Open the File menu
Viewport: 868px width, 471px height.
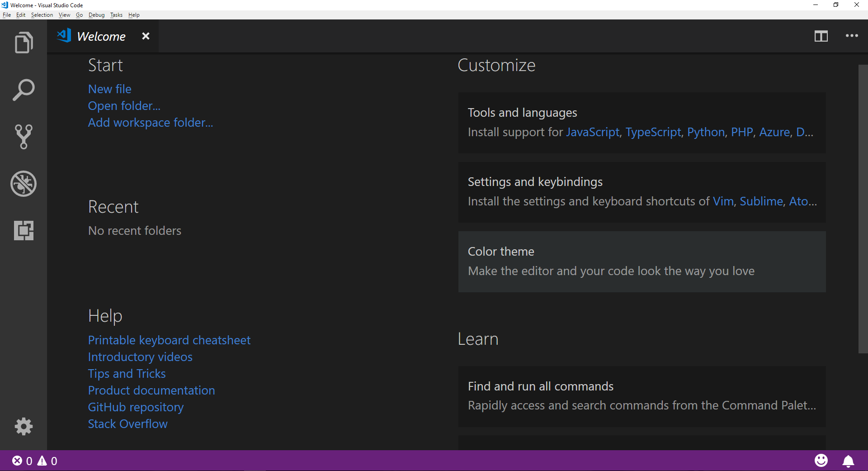coord(7,15)
